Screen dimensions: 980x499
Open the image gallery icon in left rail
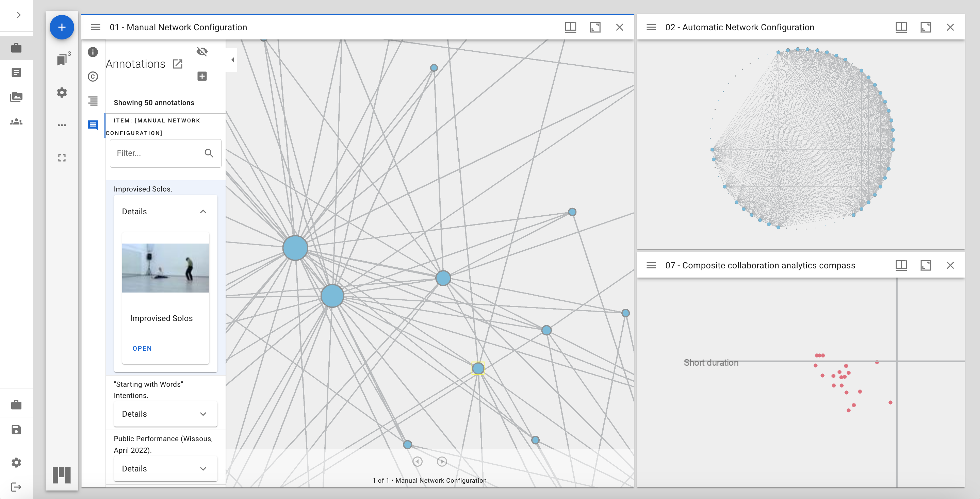tap(16, 97)
